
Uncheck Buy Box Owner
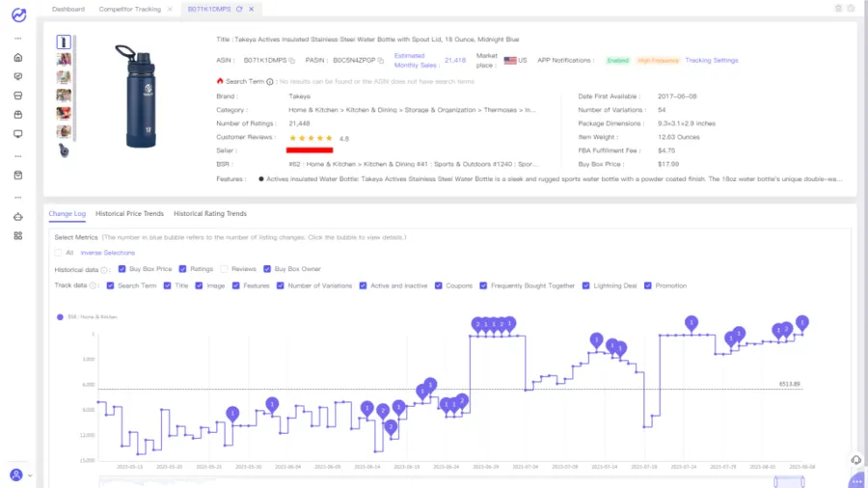tap(267, 269)
